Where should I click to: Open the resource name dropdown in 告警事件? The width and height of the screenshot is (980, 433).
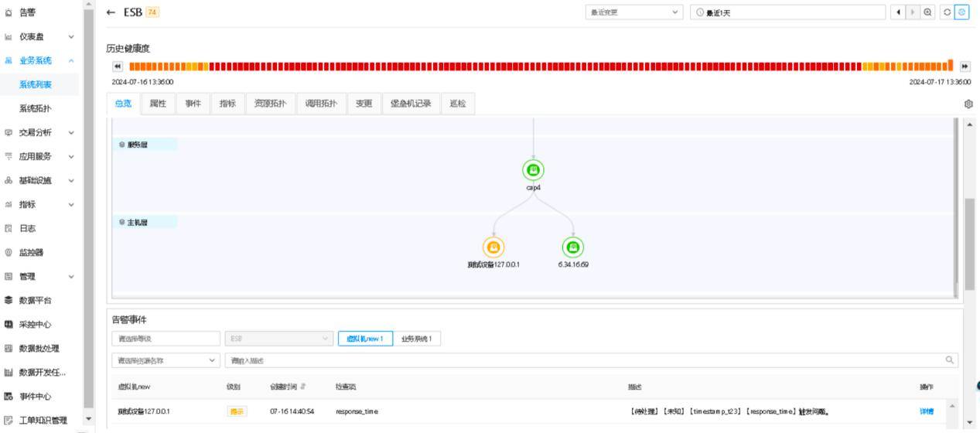point(166,360)
